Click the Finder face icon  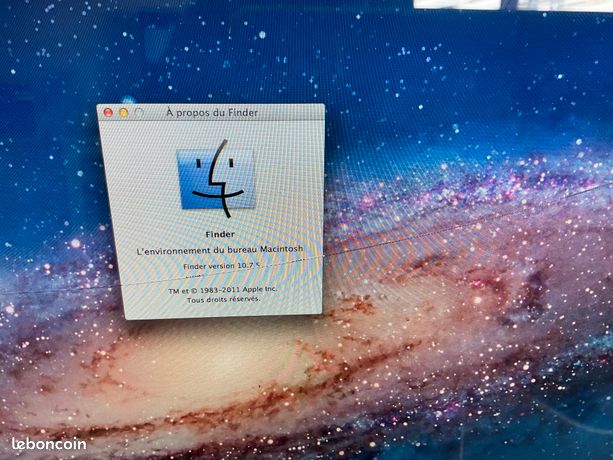[217, 179]
